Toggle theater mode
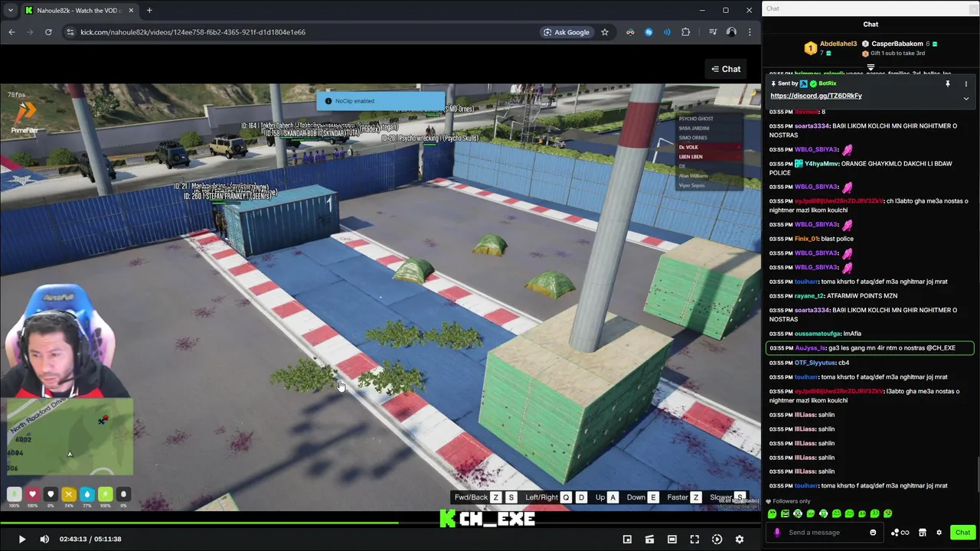Image resolution: width=980 pixels, height=551 pixels. [x=671, y=539]
